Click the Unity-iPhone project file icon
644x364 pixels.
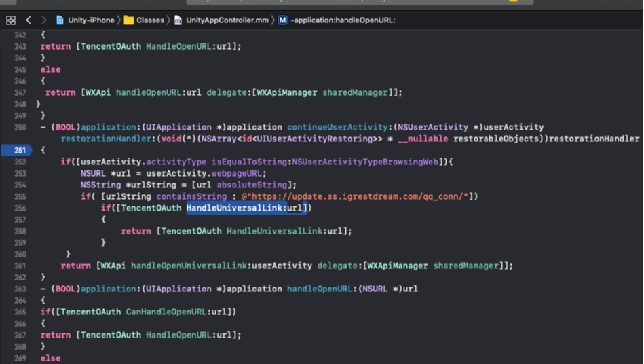point(60,20)
